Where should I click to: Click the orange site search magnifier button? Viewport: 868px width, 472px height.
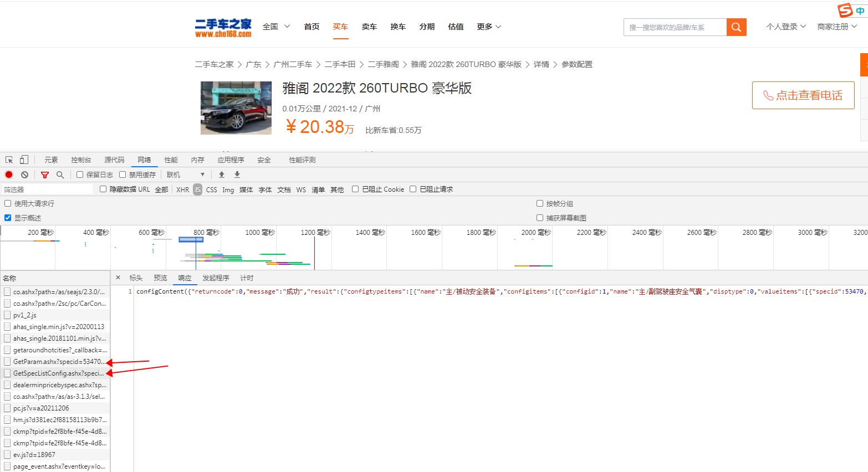[x=737, y=27]
